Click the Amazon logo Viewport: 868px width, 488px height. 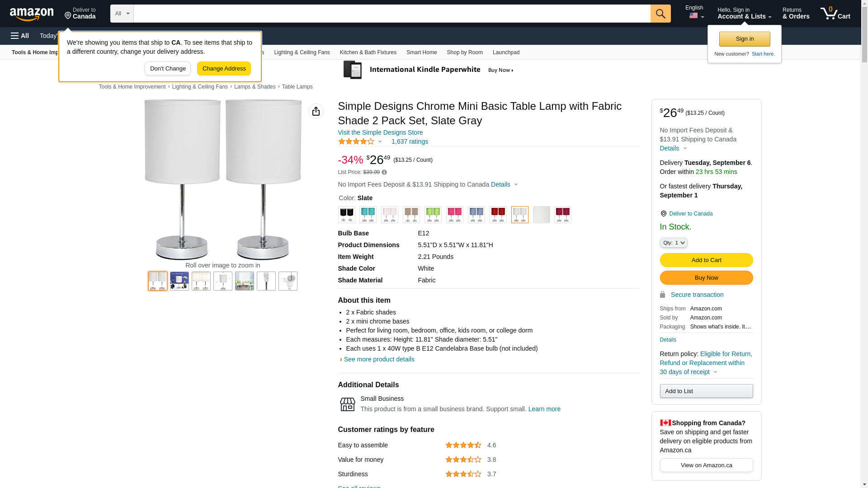(32, 14)
